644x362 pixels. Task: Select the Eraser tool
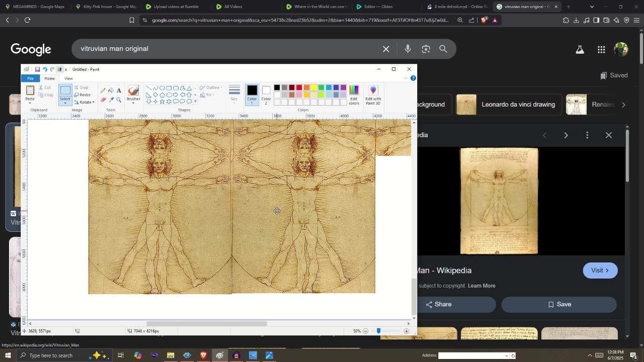103,100
